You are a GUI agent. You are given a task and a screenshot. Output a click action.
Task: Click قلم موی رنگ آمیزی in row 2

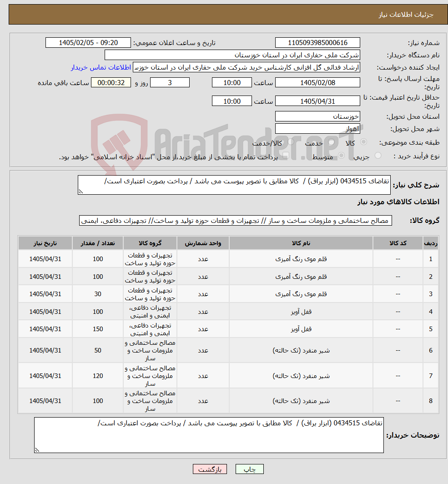click(301, 277)
